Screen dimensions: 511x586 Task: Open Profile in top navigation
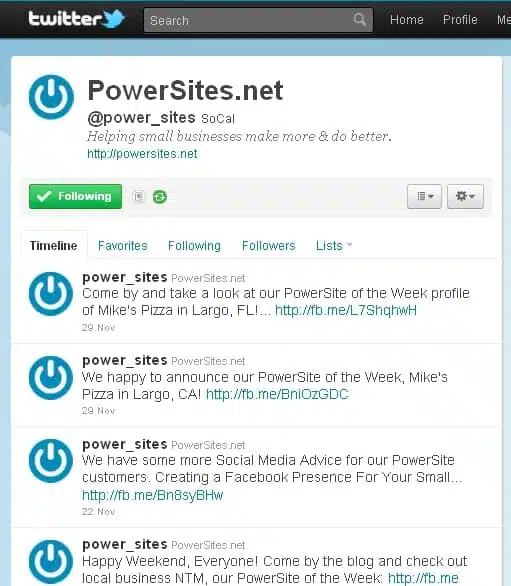point(460,19)
